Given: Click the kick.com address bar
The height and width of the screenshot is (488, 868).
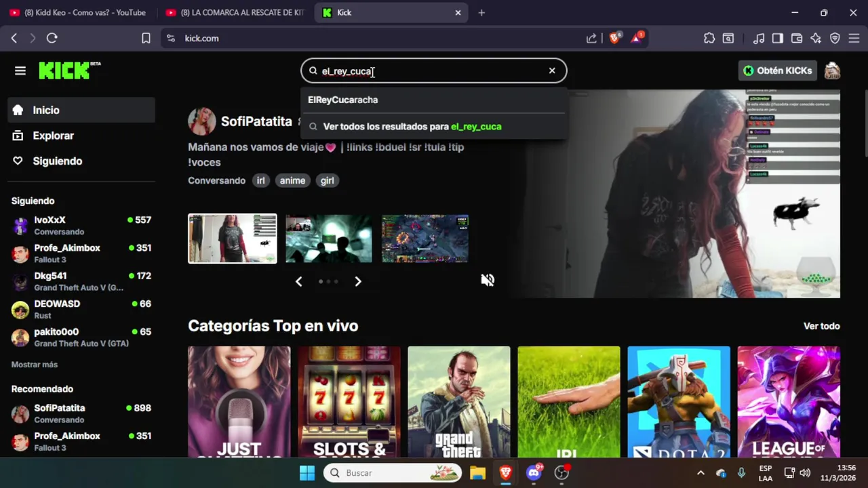Looking at the screenshot, I should point(380,39).
